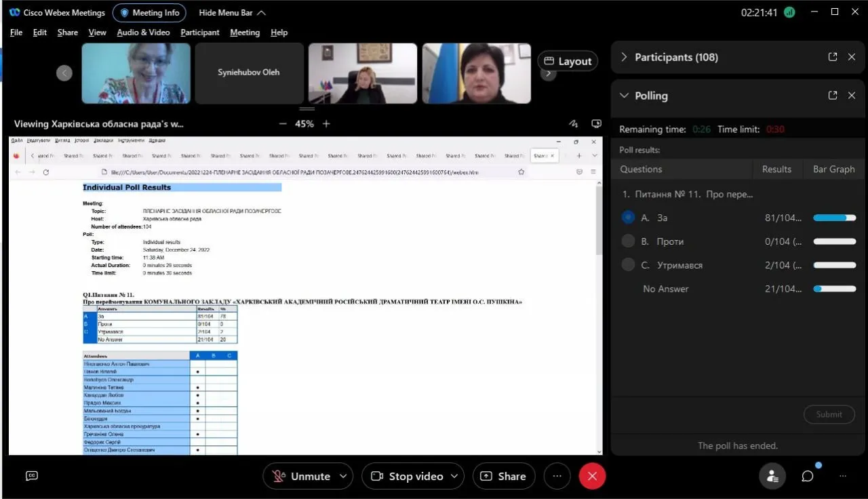Screen dimensions: 868x499
Task: Zoom in shared content with plus
Action: 326,124
